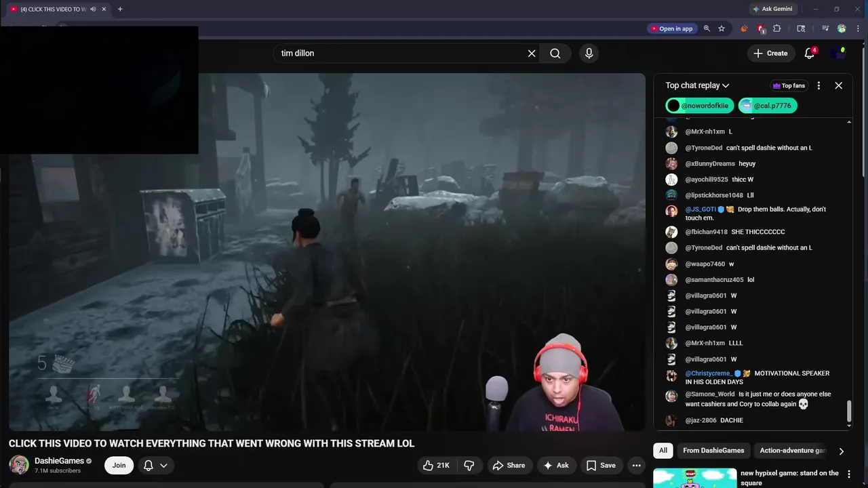Image resolution: width=868 pixels, height=488 pixels.
Task: Dislike the video with thumbs down
Action: point(469,465)
